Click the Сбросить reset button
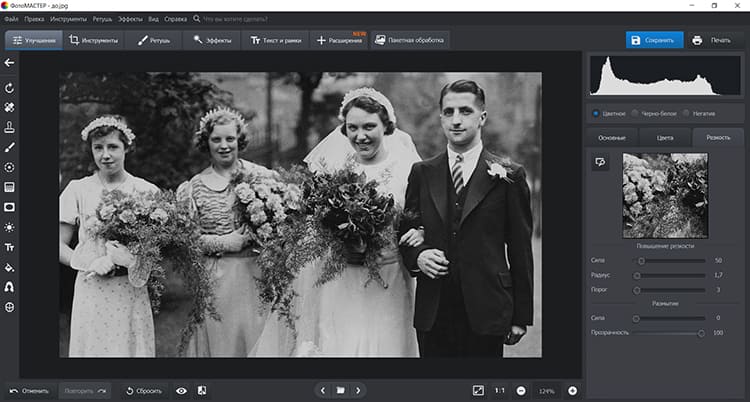The width and height of the screenshot is (750, 402). point(144,390)
